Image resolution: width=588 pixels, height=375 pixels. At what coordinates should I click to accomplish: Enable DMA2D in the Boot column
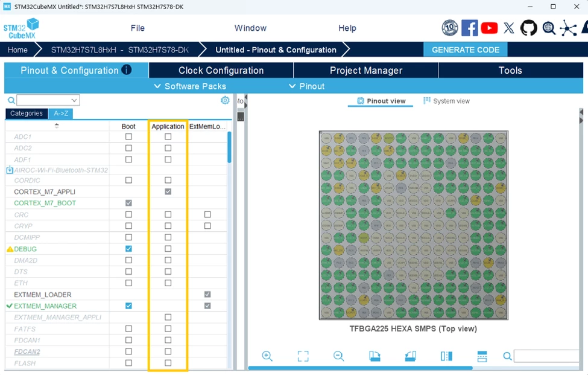coord(128,260)
